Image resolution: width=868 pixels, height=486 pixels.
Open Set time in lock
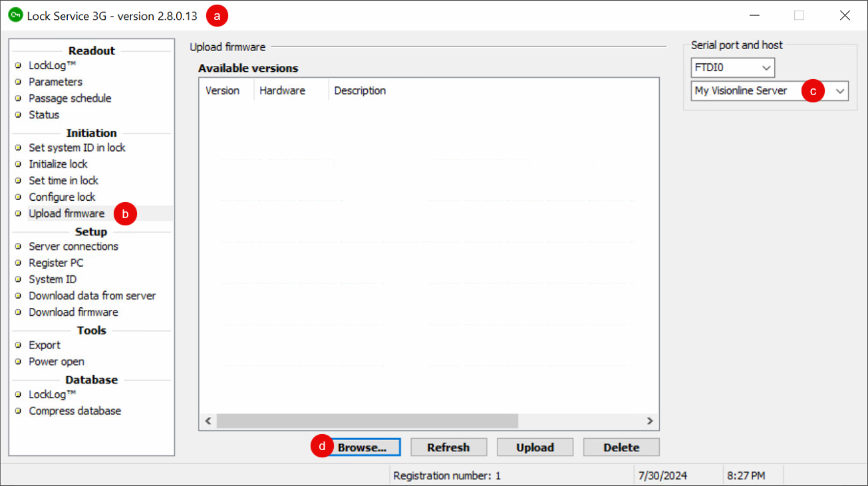click(x=64, y=181)
